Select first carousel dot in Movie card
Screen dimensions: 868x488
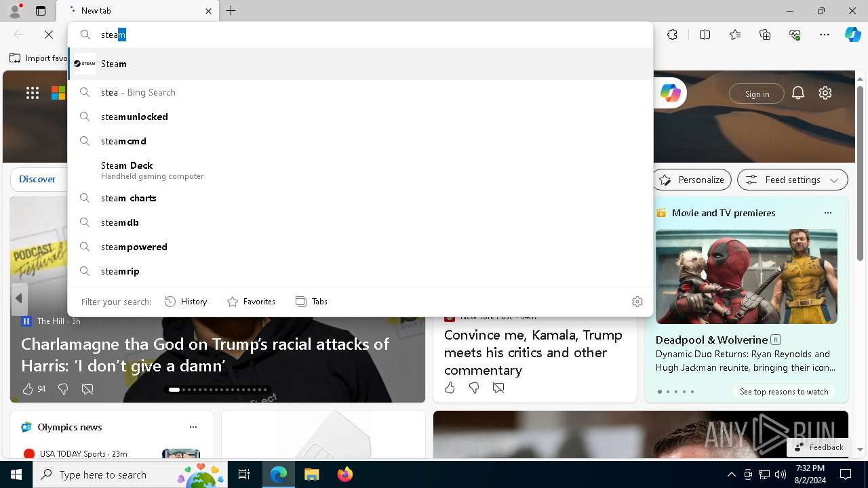(660, 392)
